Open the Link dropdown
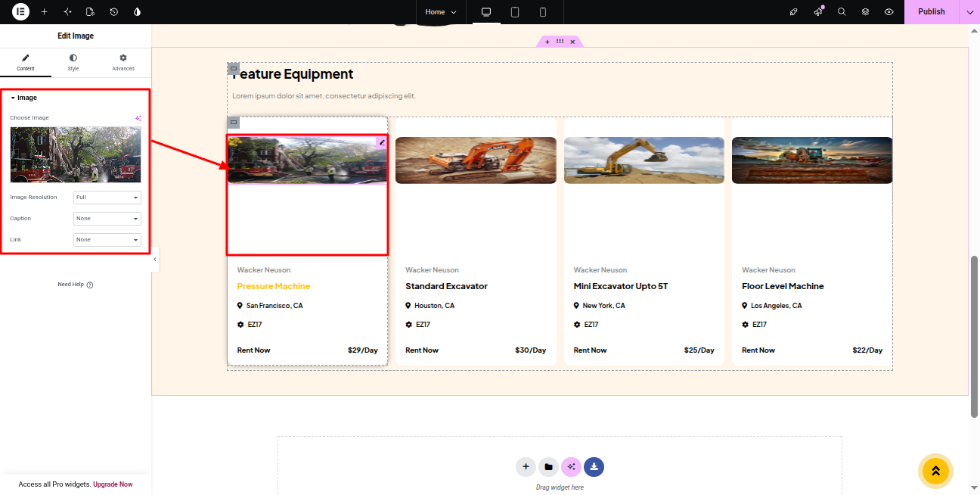The image size is (980, 495). click(x=107, y=240)
